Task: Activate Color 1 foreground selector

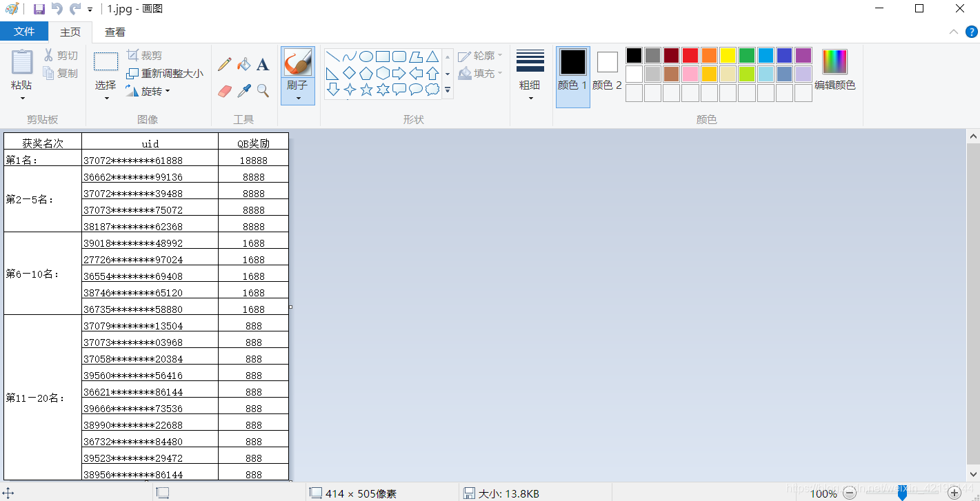Action: (x=573, y=76)
